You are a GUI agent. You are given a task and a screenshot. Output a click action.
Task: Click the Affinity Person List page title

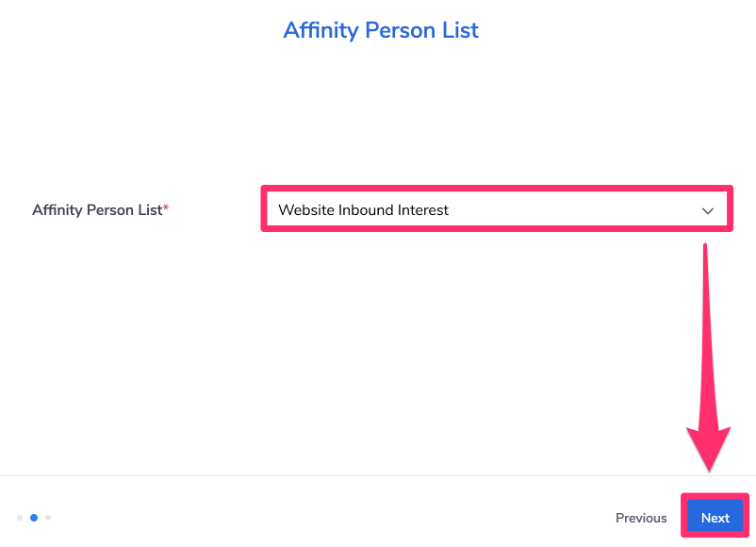click(381, 30)
